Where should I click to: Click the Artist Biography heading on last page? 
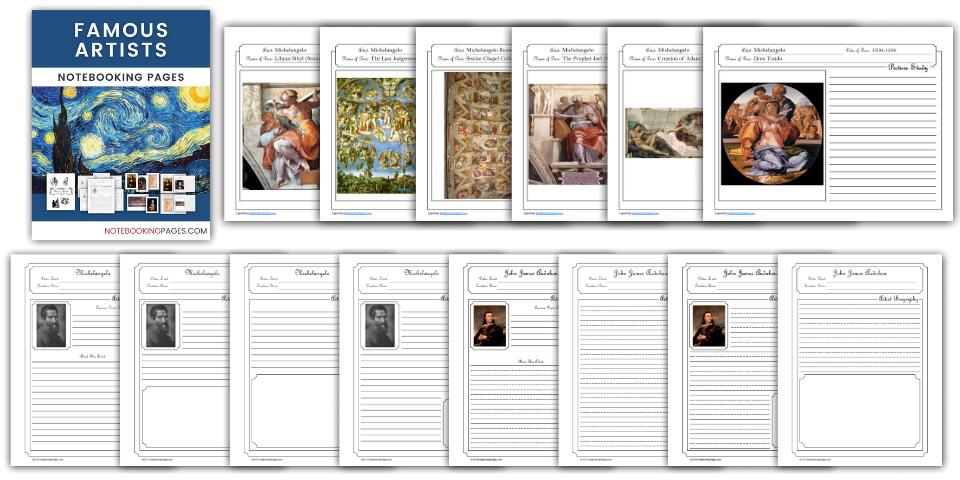pyautogui.click(x=898, y=299)
